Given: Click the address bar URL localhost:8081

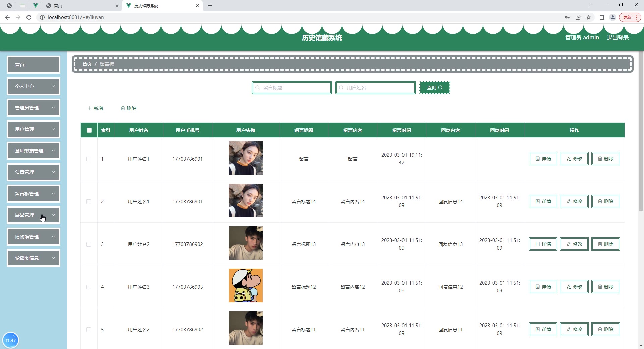Looking at the screenshot, I should (x=75, y=17).
